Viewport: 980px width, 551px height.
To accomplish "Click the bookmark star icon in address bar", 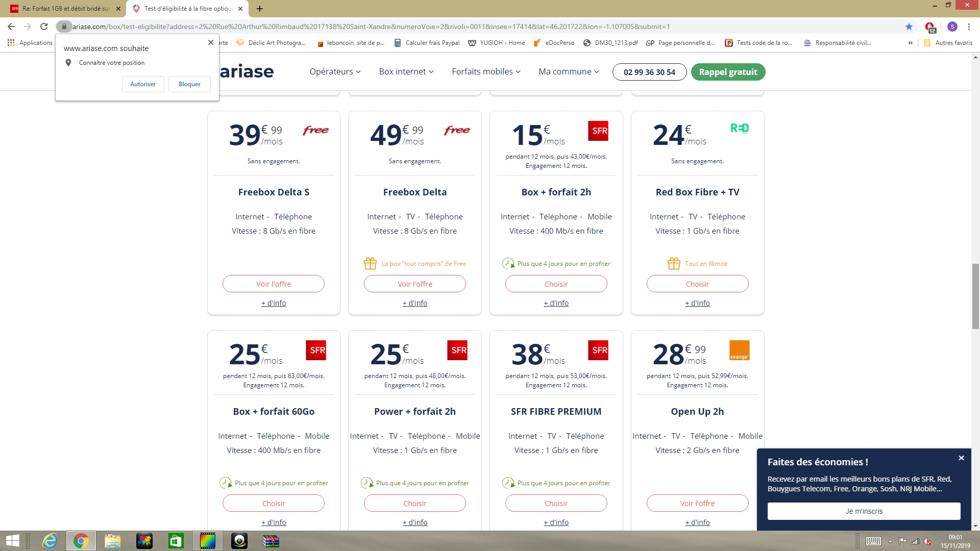I will pyautogui.click(x=909, y=27).
